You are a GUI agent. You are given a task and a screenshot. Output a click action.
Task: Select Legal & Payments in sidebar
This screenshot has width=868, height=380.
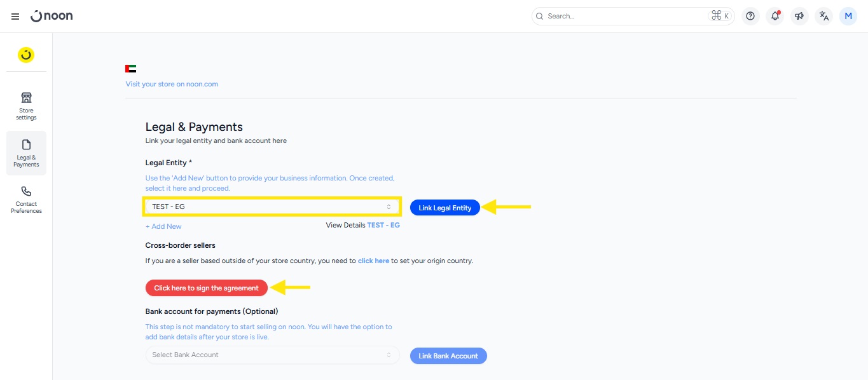point(26,153)
